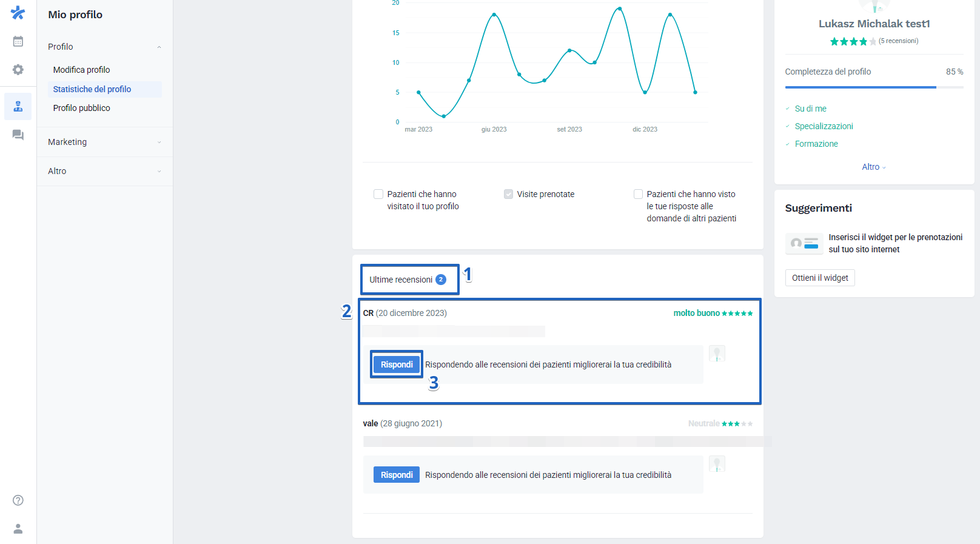Open settings gear in the sidebar
980x544 pixels.
click(18, 70)
